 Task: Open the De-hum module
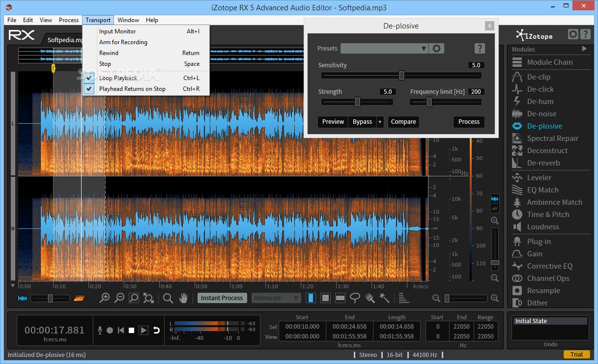click(540, 102)
